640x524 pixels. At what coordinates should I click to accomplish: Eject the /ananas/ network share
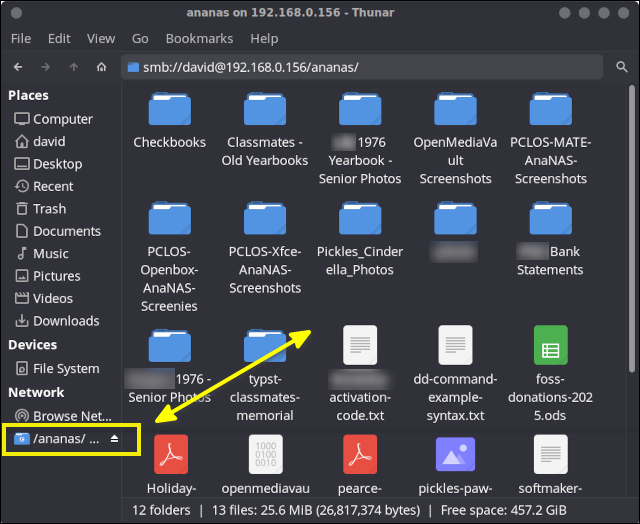click(114, 439)
